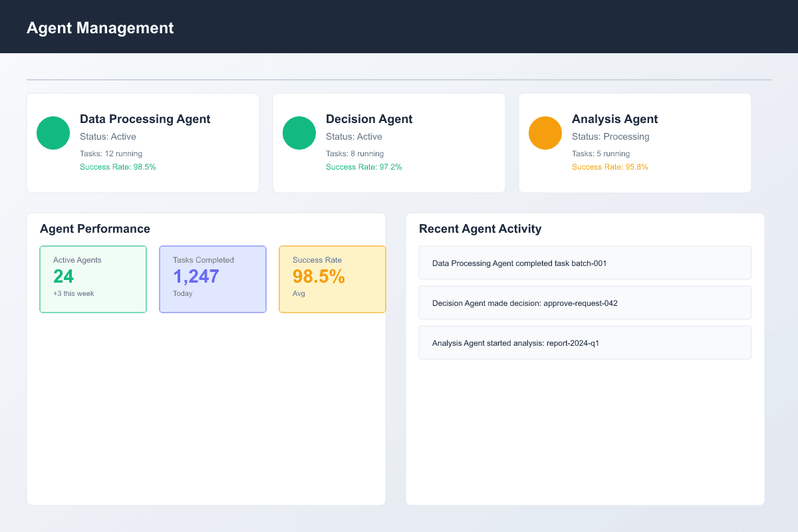Open the Tasks Completed stat card
The height and width of the screenshot is (532, 798).
(x=213, y=279)
